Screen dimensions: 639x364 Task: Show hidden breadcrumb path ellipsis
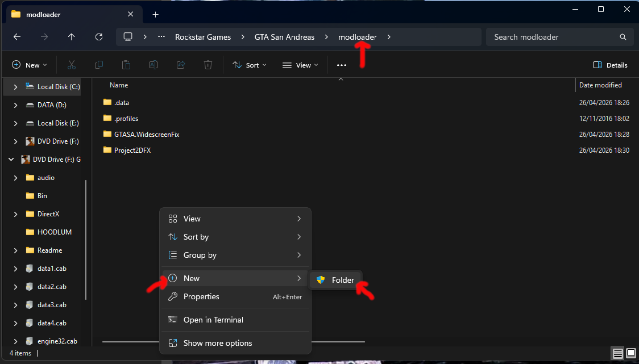click(161, 37)
